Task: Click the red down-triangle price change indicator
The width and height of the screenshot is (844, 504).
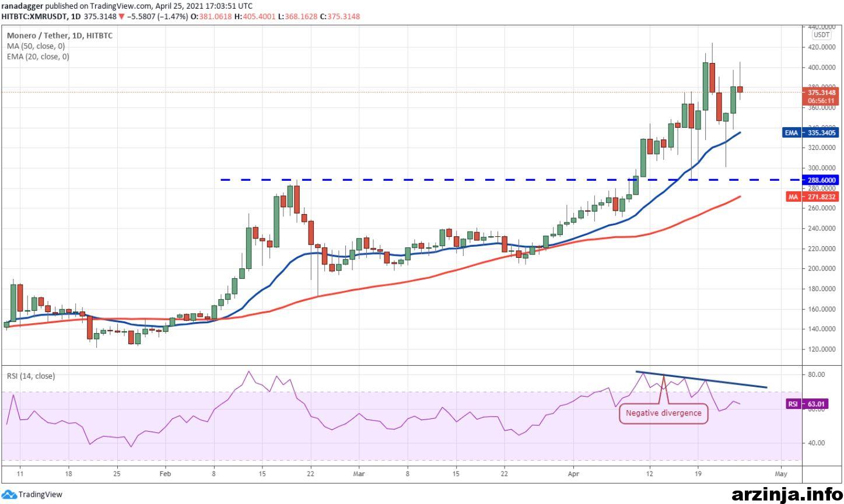Action: coord(121,16)
